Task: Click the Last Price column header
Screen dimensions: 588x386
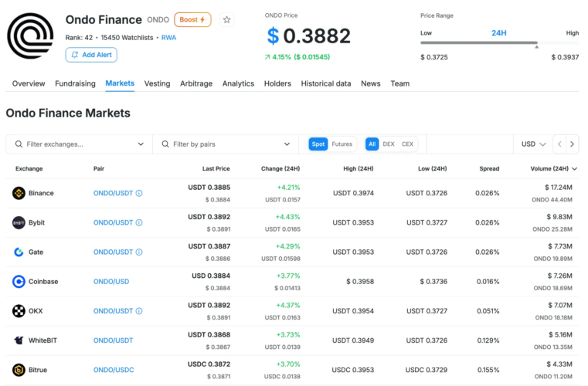Action: [x=216, y=168]
